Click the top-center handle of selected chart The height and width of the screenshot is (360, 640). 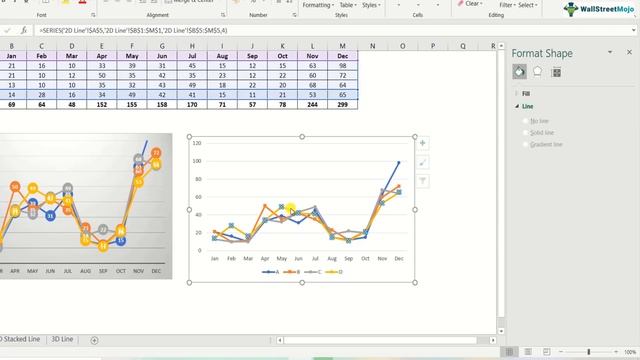[x=302, y=137]
